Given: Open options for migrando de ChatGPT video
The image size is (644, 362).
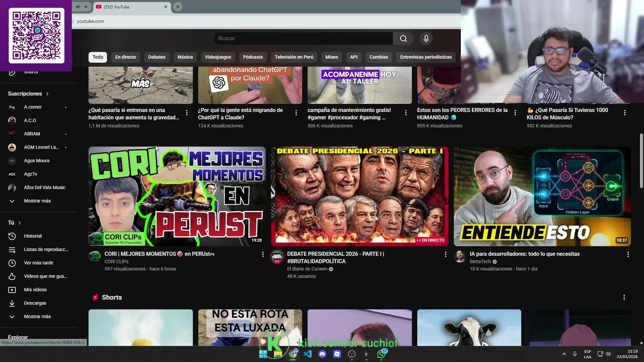Looking at the screenshot, I should (x=296, y=113).
